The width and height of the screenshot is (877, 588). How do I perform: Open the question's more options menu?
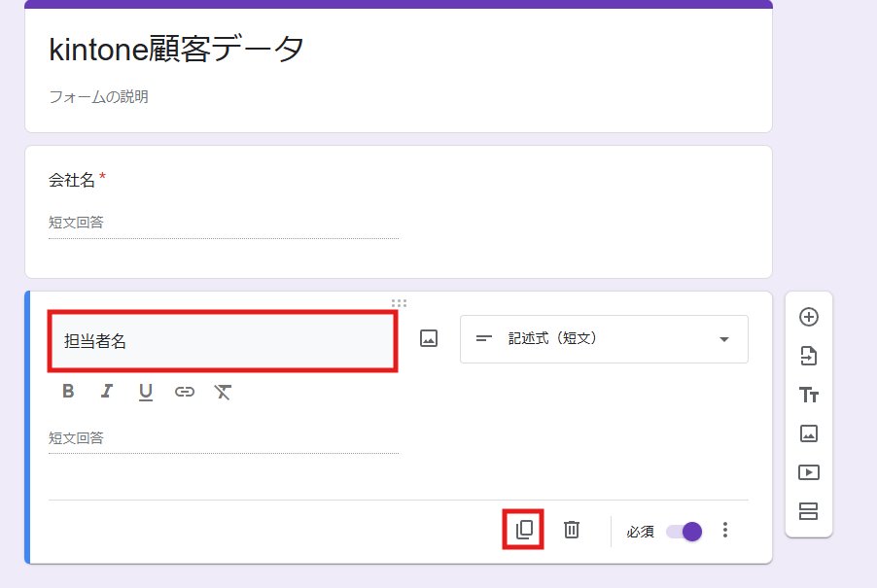point(725,530)
